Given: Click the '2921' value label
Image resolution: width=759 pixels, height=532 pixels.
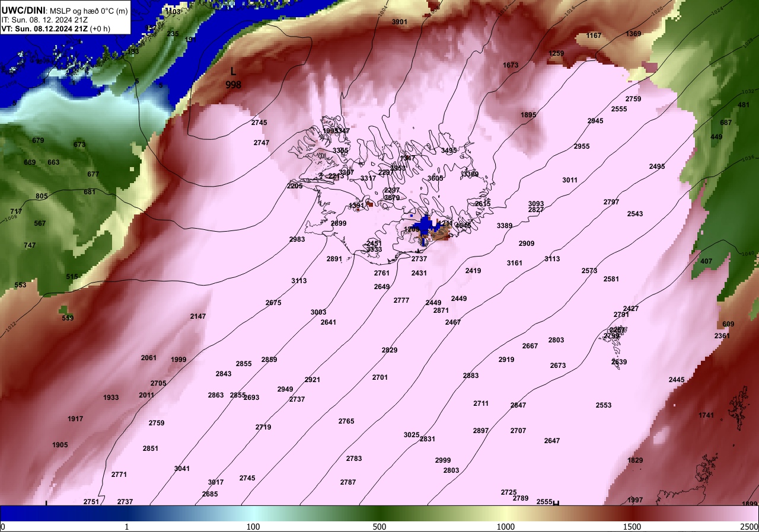Looking at the screenshot, I should pos(312,380).
